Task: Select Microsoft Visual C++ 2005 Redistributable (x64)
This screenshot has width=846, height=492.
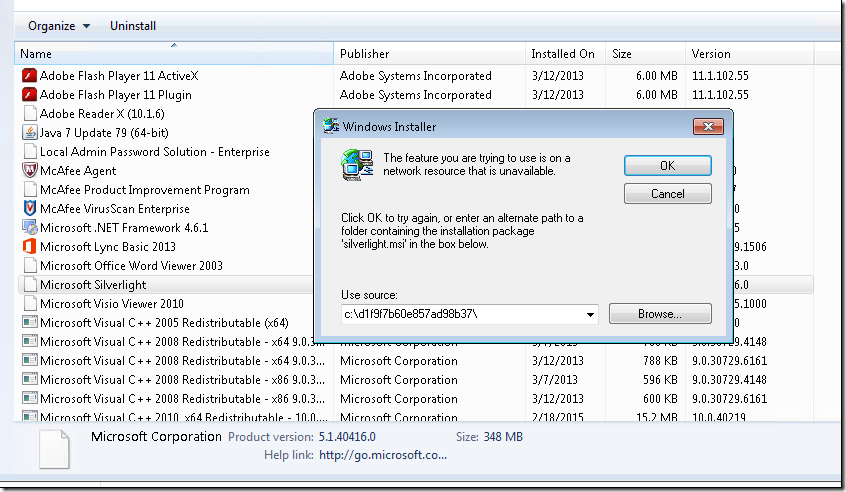Action: point(164,323)
